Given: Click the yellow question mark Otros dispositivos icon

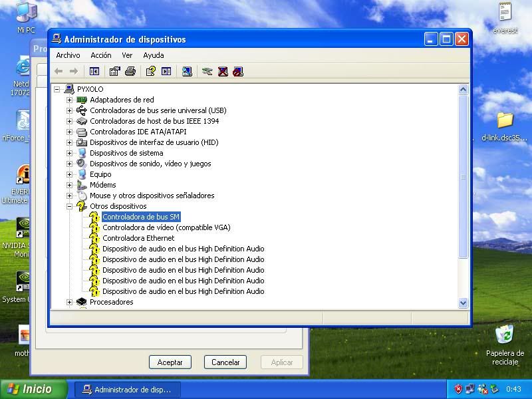Looking at the screenshot, I should (x=81, y=206).
